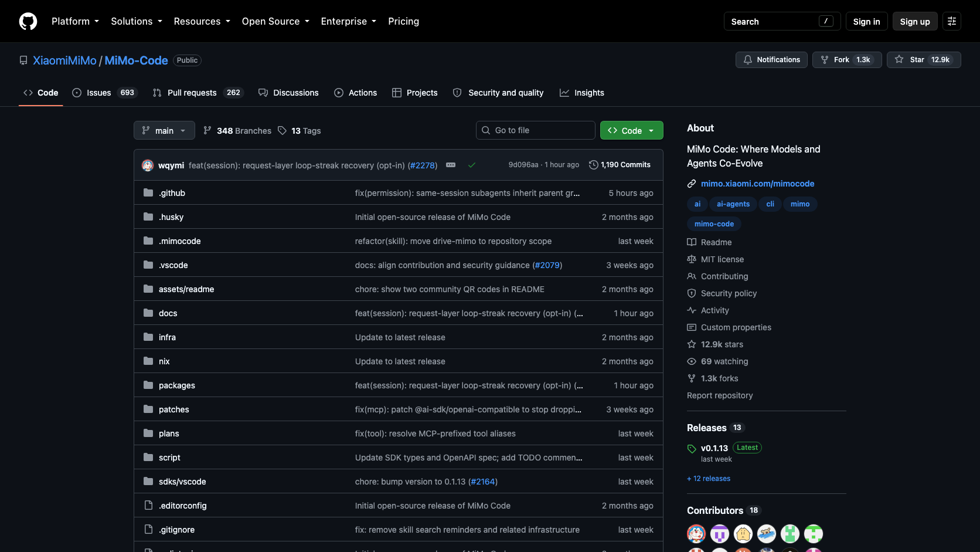Click the docs folder icon
980x552 pixels.
pyautogui.click(x=148, y=313)
